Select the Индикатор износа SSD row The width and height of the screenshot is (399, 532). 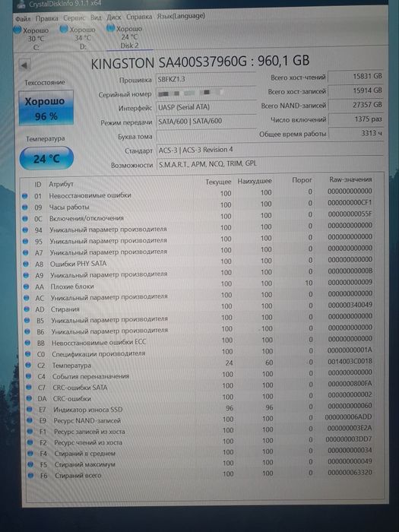201,408
